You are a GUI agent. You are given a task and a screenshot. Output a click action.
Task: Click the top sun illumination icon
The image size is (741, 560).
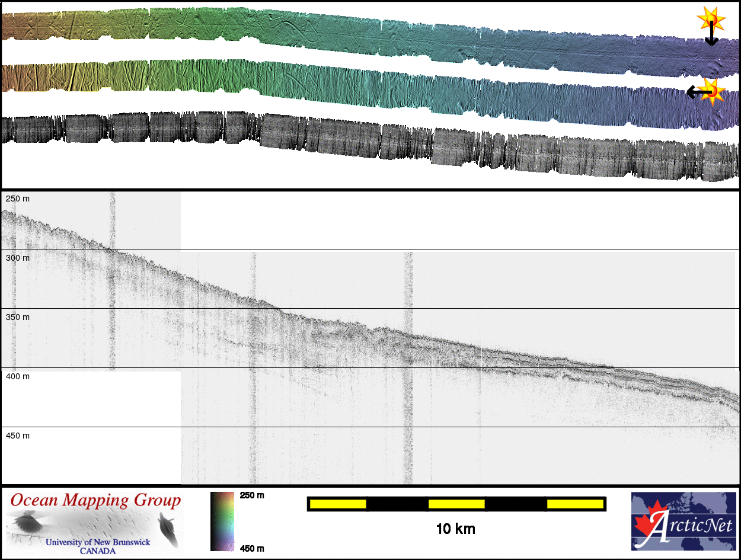(710, 20)
